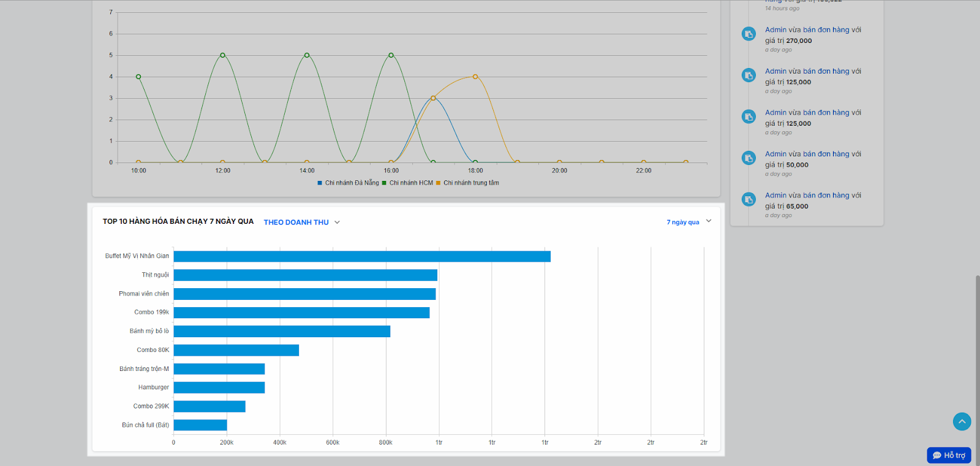The image size is (980, 466).
Task: Click the green data point at 12:00
Action: [222, 55]
